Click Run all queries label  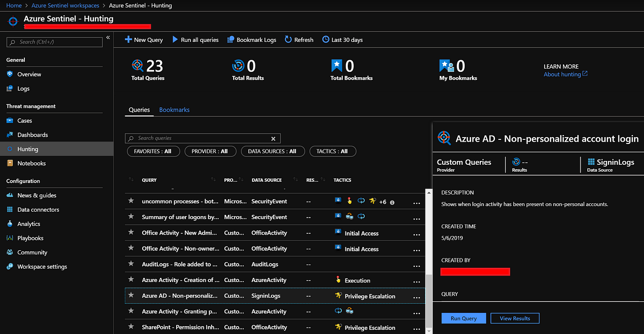200,40
